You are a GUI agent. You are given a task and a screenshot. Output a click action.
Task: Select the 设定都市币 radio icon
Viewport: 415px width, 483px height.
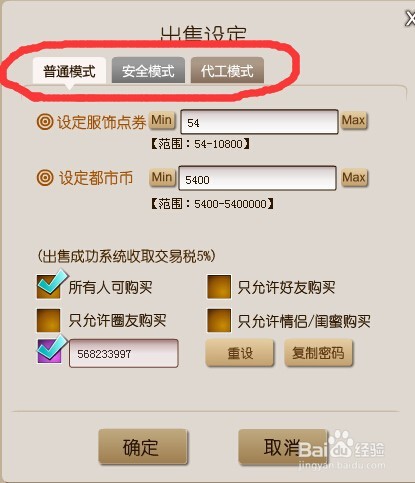[45, 177]
